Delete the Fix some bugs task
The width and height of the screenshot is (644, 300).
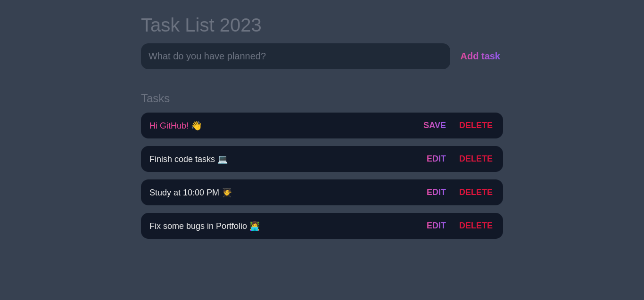pyautogui.click(x=476, y=226)
